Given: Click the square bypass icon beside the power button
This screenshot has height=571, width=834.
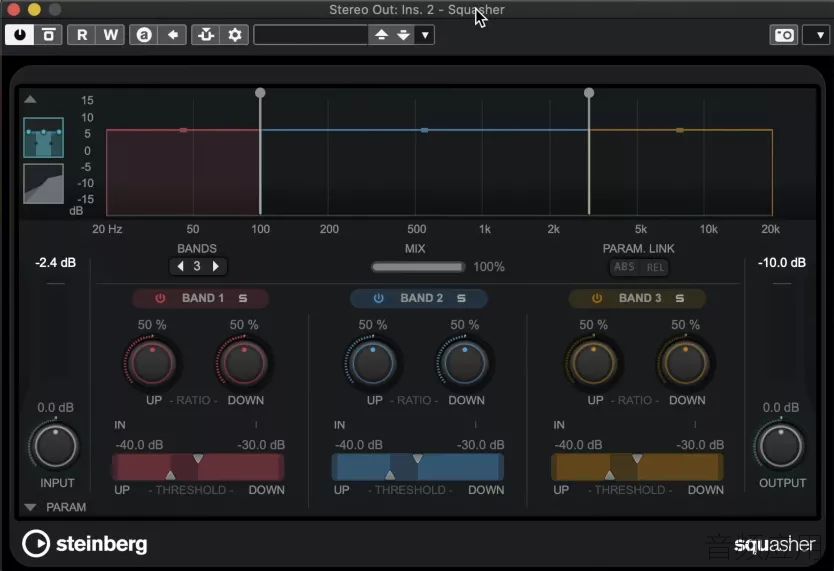Looking at the screenshot, I should [x=48, y=35].
